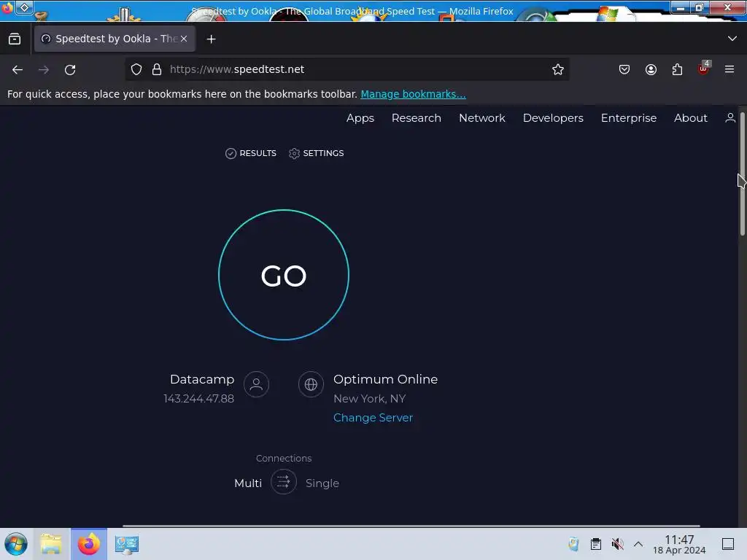Open a new tab
The width and height of the screenshot is (747, 560).
211,39
